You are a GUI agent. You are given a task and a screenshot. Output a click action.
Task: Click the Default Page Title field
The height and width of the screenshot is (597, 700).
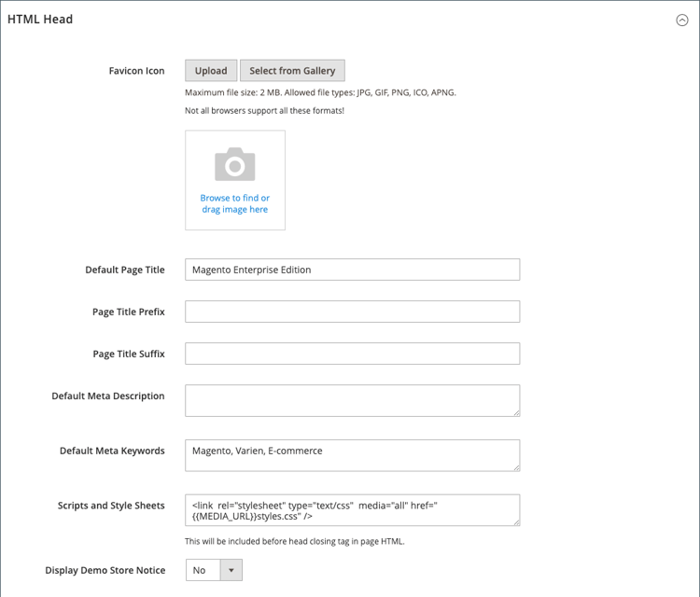(352, 270)
